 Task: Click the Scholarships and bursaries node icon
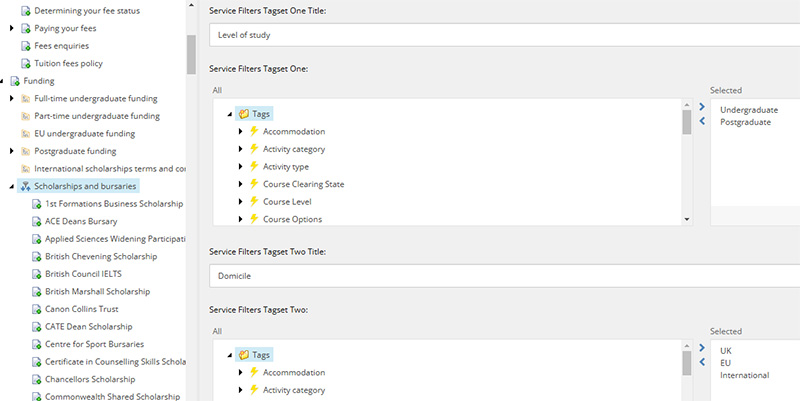click(26, 187)
